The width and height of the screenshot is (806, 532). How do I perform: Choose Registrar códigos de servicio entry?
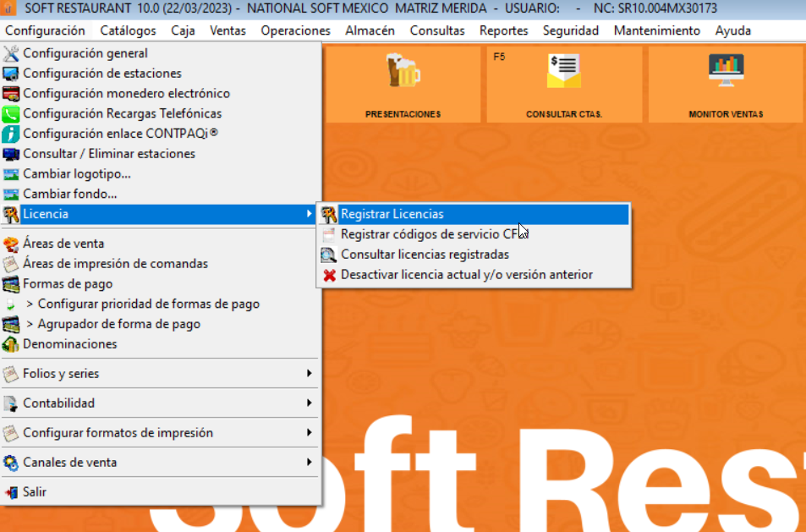click(x=474, y=234)
